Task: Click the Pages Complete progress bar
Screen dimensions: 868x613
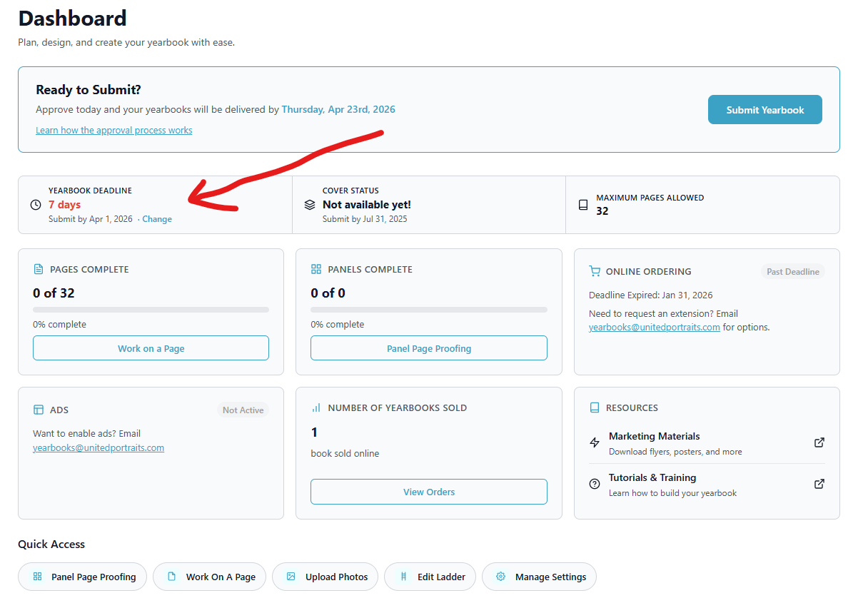Action: pyautogui.click(x=151, y=310)
